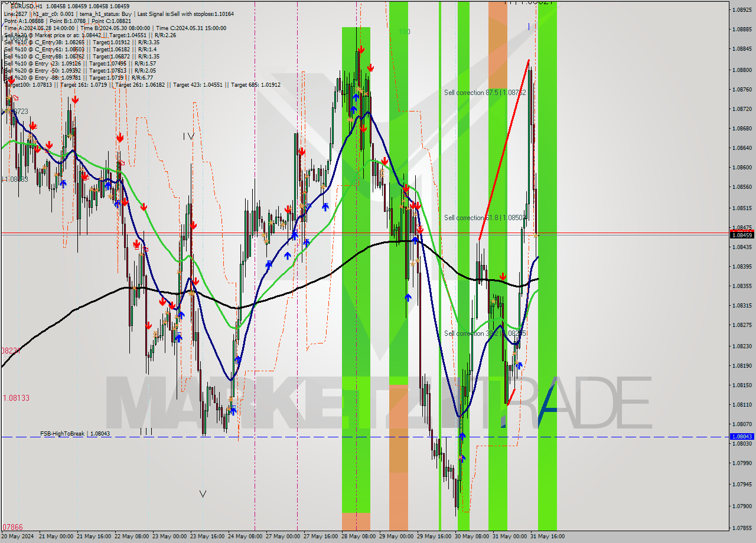Viewport: 756px width, 543px height.
Task: Click 1.08395 on the price axis
Action: [742, 267]
